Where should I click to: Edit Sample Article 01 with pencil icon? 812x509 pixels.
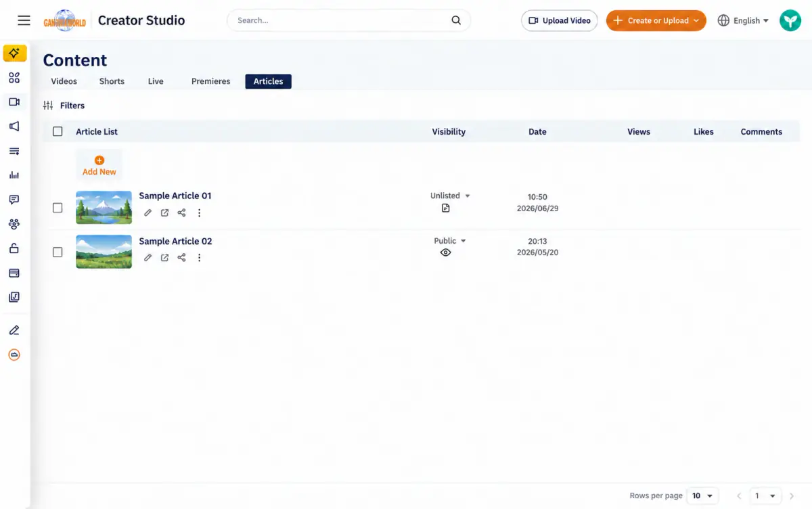pyautogui.click(x=148, y=213)
